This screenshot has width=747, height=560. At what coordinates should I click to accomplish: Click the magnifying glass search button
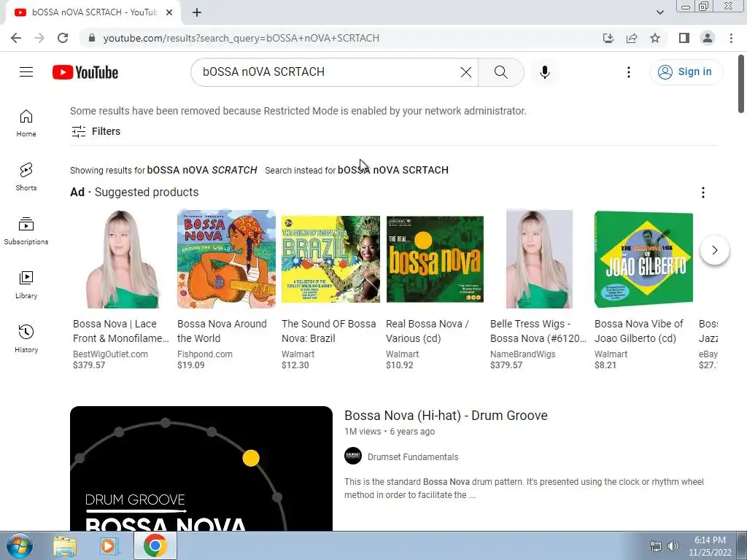point(500,72)
